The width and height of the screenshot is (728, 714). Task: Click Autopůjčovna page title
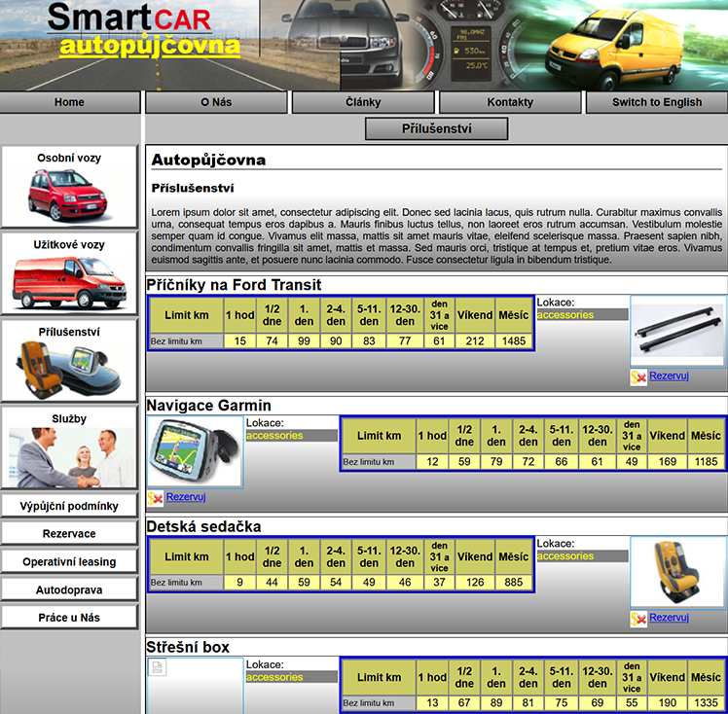(208, 161)
